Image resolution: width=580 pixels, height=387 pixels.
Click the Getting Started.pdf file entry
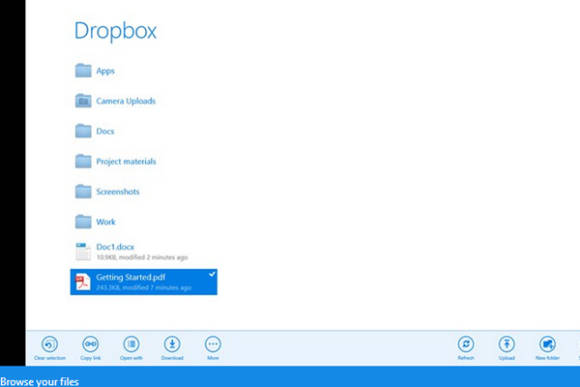pyautogui.click(x=144, y=282)
